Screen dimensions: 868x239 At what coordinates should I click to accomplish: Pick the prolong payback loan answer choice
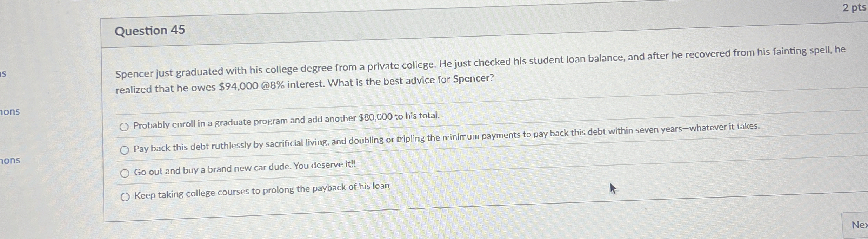tap(125, 197)
